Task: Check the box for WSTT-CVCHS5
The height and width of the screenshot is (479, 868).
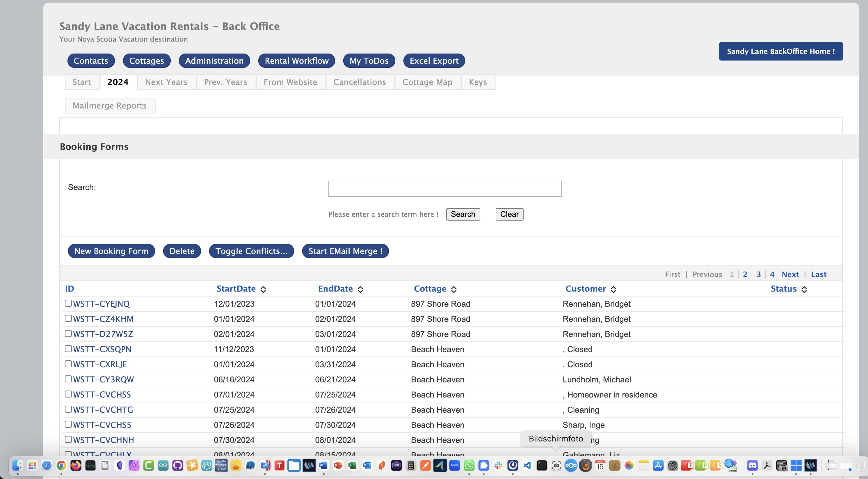Action: (68, 424)
